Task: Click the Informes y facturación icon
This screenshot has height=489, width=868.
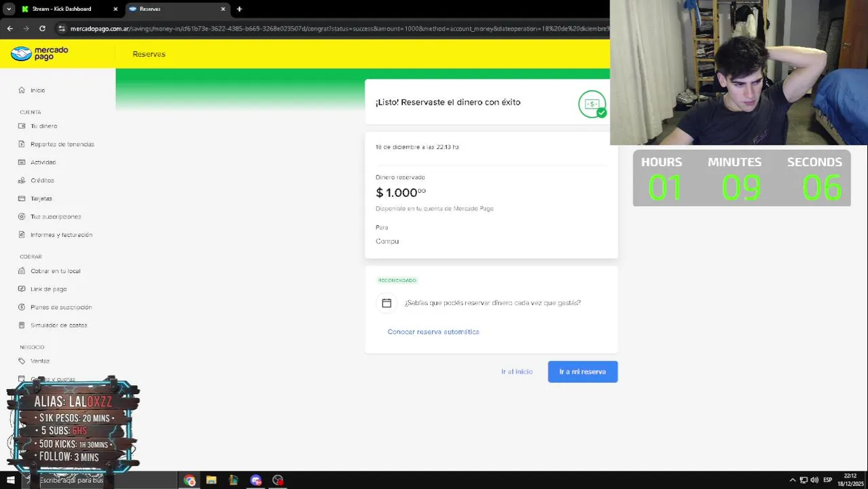Action: 22,234
